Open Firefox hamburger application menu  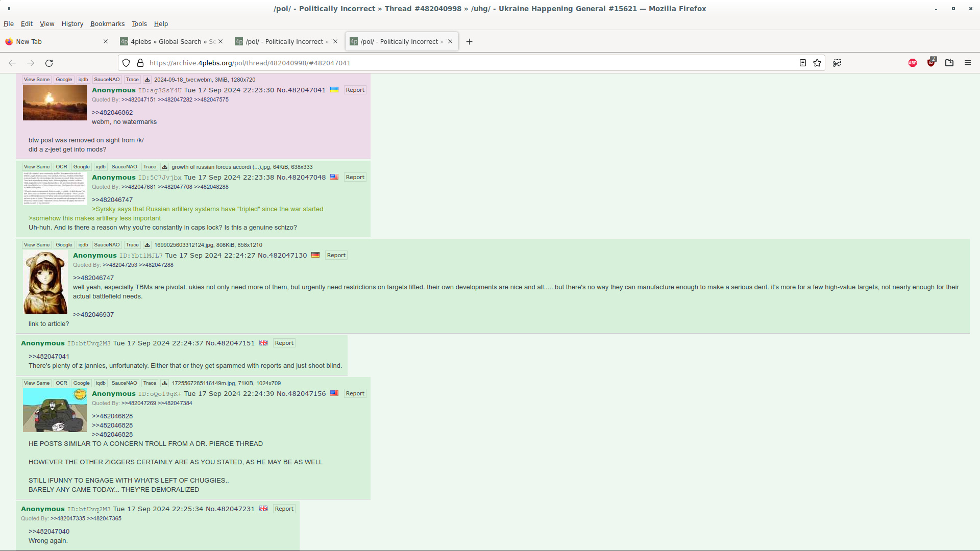pyautogui.click(x=967, y=63)
